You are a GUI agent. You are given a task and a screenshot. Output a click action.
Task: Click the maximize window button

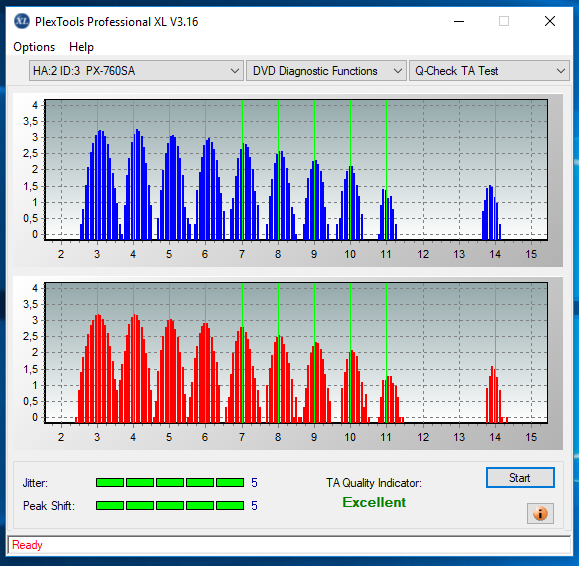point(504,21)
